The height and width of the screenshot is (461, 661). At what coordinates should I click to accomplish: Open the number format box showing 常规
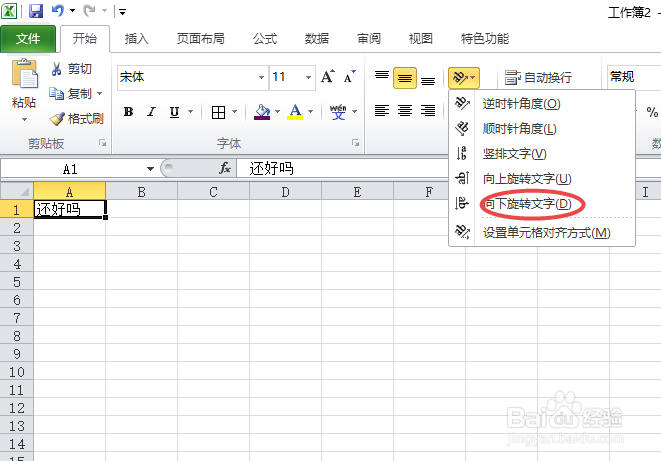click(x=634, y=77)
